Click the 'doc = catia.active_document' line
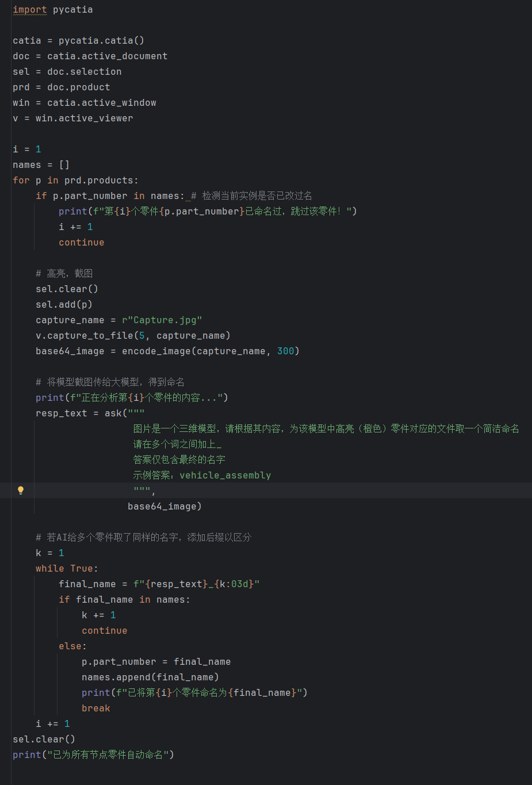Screen dimensions: 532x785 pos(90,56)
